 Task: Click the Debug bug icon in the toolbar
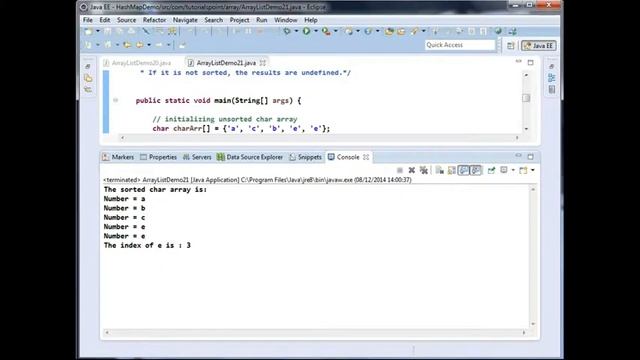tap(287, 31)
